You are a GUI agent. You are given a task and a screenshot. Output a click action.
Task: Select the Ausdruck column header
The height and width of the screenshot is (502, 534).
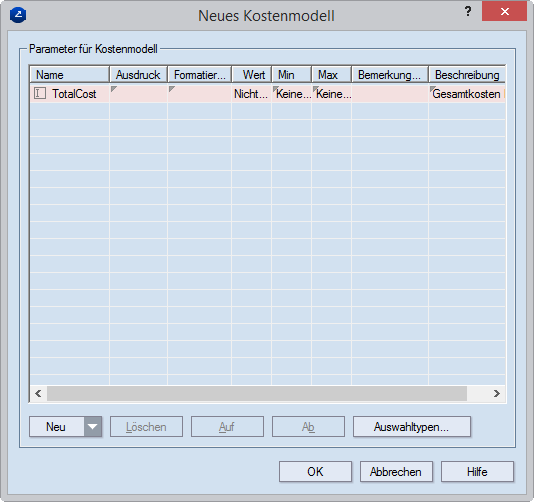click(x=138, y=75)
